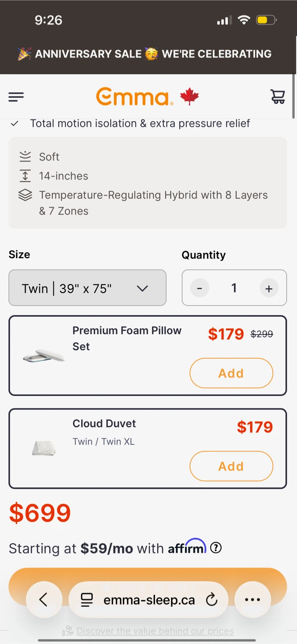Increase quantity with the plus button
The image size is (297, 644).
[269, 288]
